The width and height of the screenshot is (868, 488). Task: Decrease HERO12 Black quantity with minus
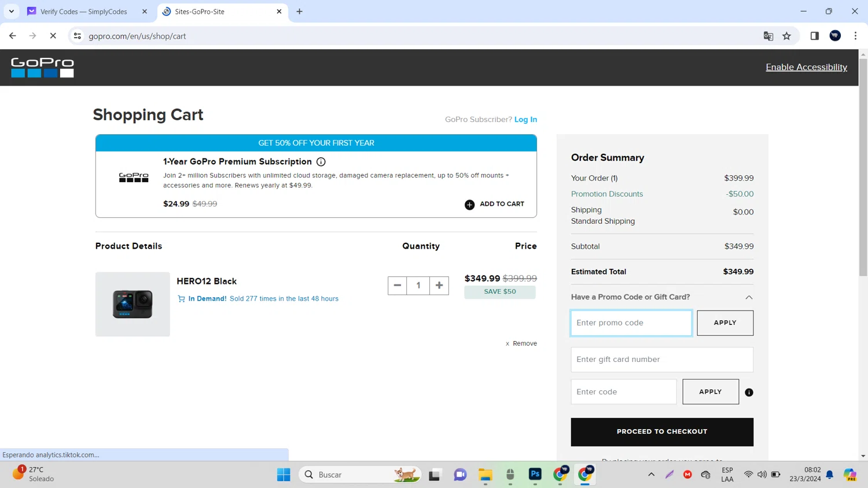(397, 285)
